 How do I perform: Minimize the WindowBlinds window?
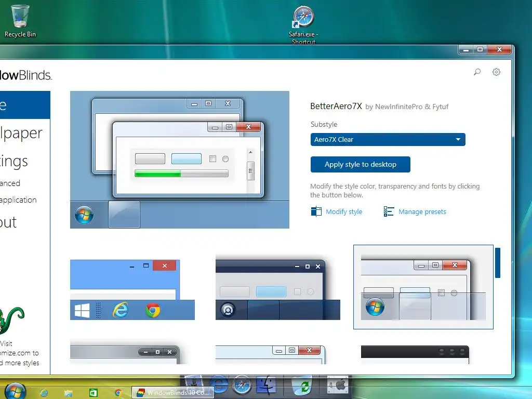(x=466, y=50)
